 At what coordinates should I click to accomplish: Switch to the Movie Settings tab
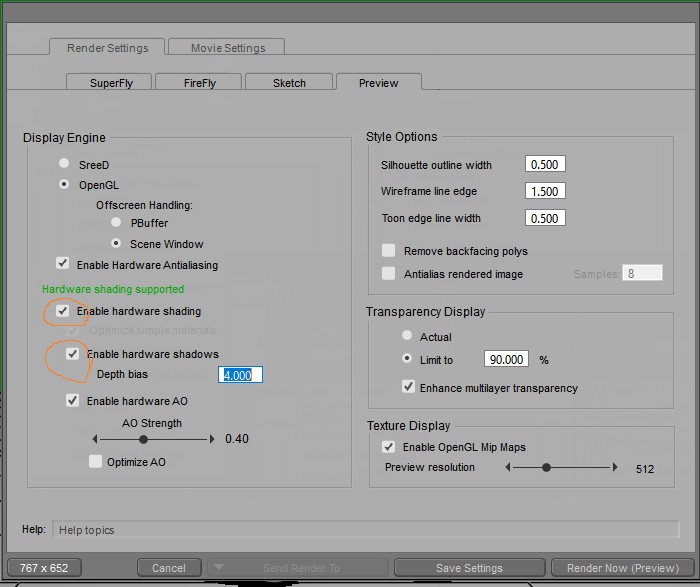228,47
